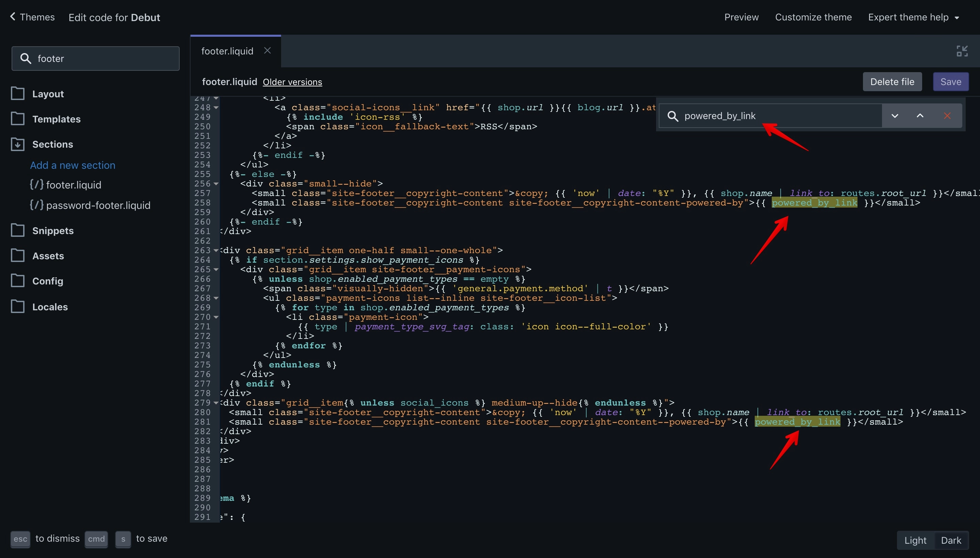
Task: Fold code at line 270
Action: tap(216, 317)
